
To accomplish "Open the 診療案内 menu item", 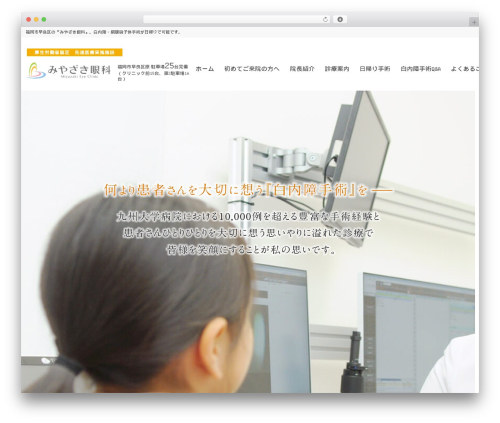I will (x=337, y=69).
